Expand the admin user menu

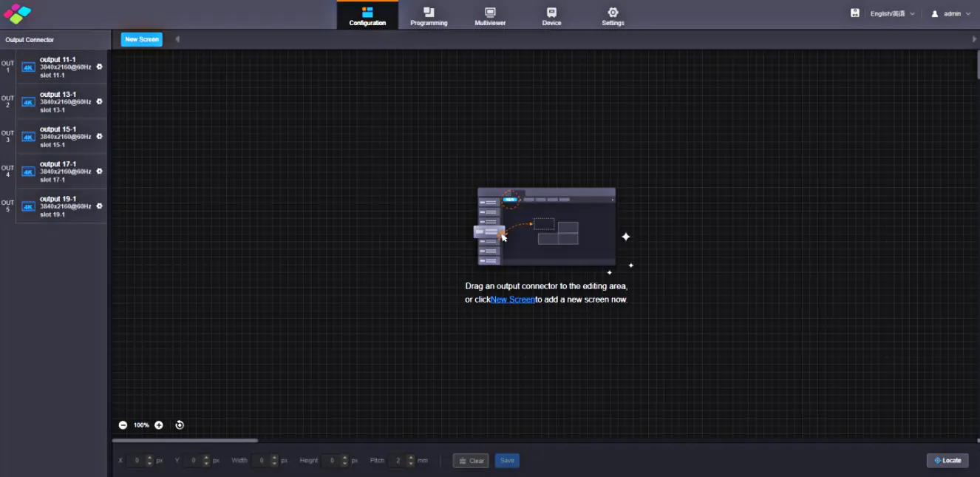pyautogui.click(x=950, y=14)
